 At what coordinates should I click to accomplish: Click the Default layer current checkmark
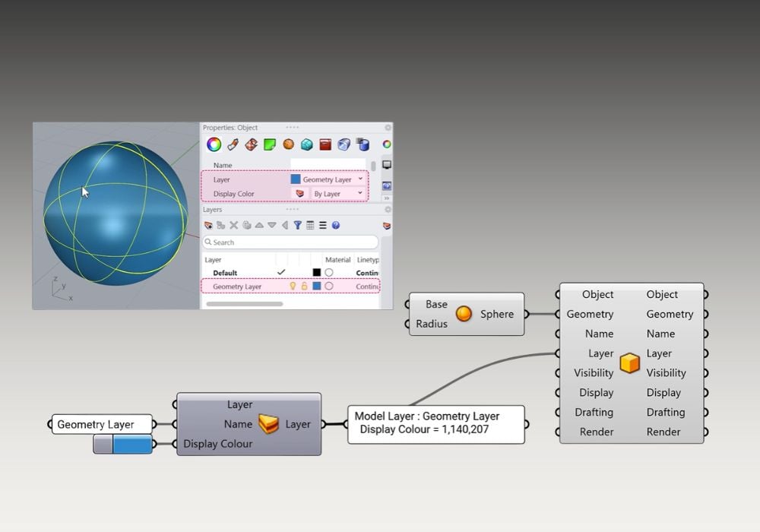(281, 272)
